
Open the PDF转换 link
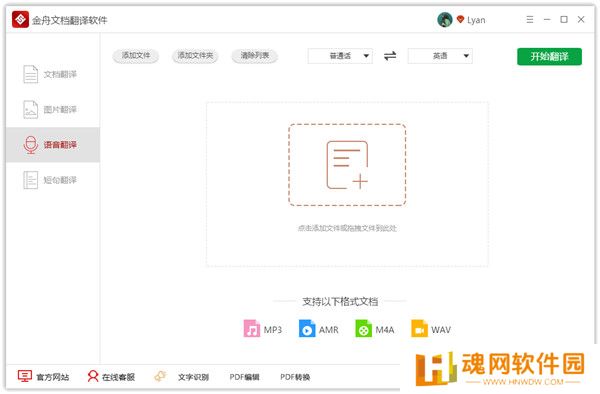(295, 377)
